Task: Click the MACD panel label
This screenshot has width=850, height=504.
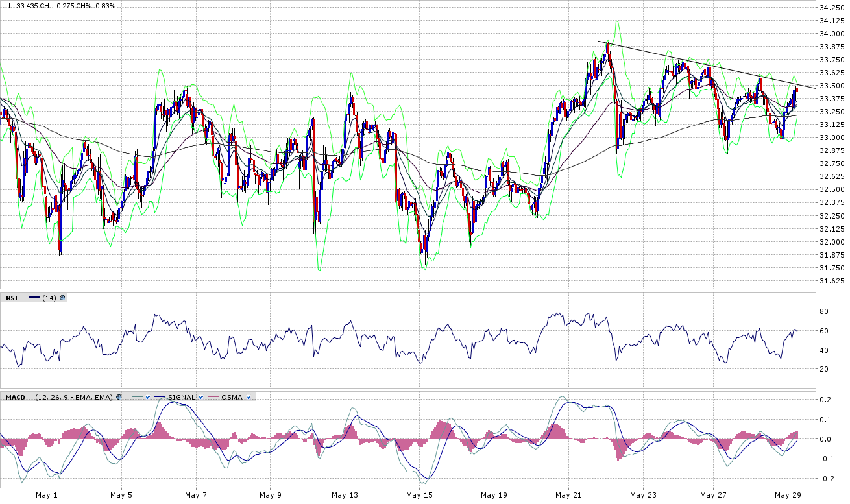Action: [x=15, y=397]
